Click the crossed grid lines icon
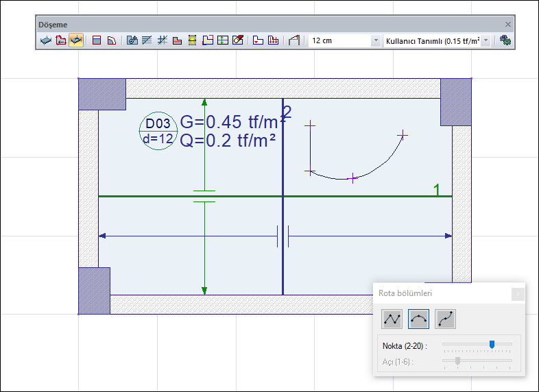Viewport: 539px width, 392px height. click(163, 41)
